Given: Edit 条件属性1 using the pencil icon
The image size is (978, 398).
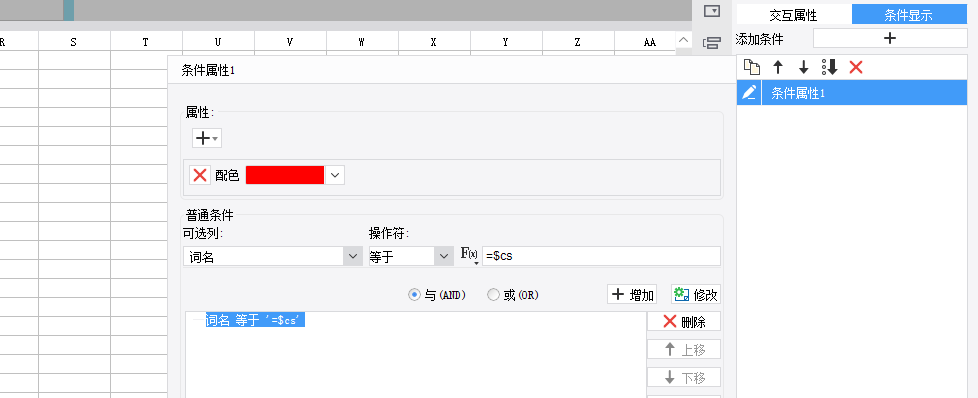Looking at the screenshot, I should coord(749,93).
